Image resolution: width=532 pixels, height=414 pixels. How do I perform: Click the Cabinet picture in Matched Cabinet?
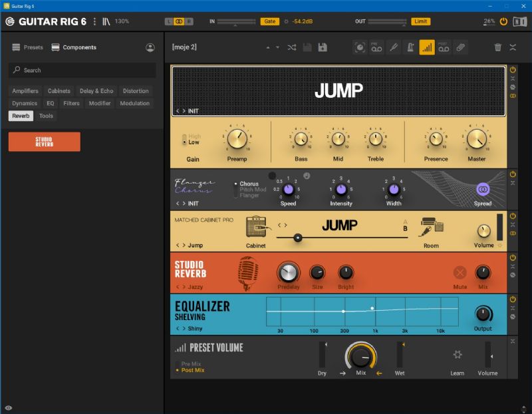pos(257,226)
